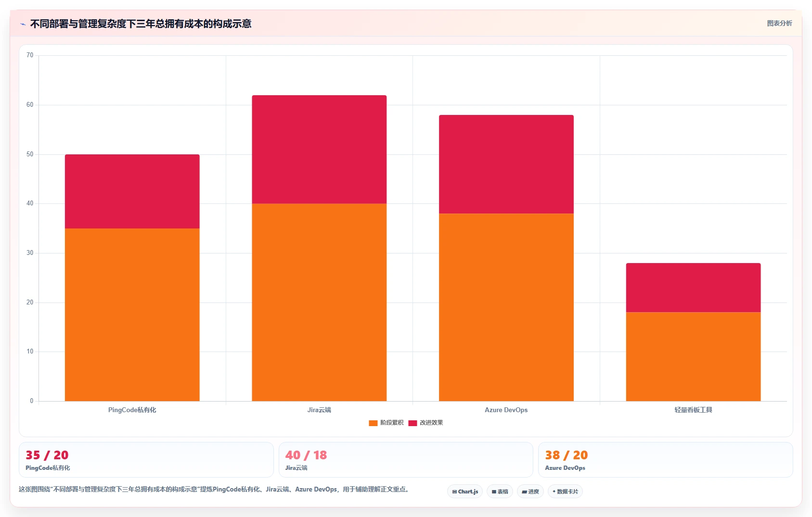This screenshot has height=517, width=812.
Task: Click the y-axis tick label 70
Action: tap(30, 55)
